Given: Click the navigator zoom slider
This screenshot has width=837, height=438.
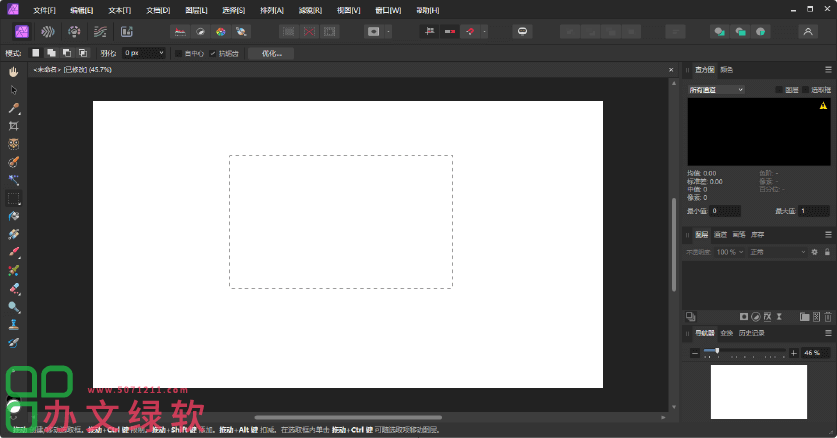Looking at the screenshot, I should 744,351.
